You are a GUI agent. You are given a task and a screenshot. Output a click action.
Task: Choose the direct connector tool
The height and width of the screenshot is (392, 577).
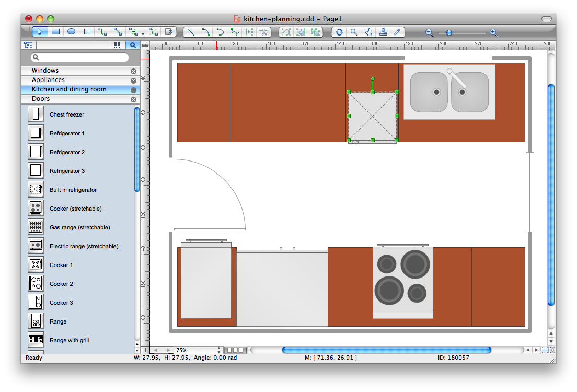[x=118, y=32]
